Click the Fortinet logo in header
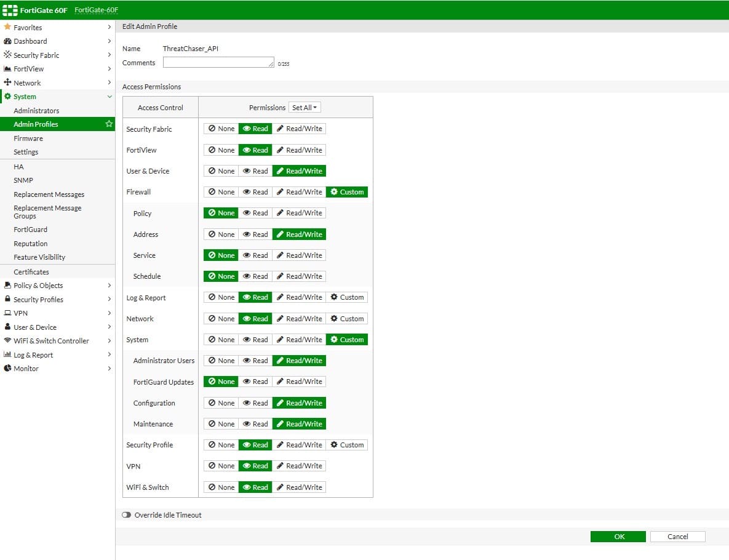Image resolution: width=729 pixels, height=560 pixels. [10, 10]
